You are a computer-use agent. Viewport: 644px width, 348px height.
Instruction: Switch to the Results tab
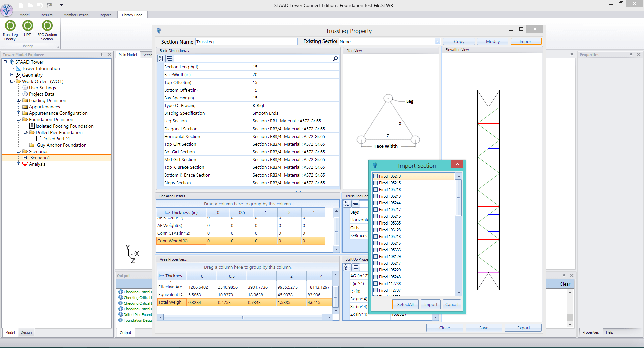point(47,15)
